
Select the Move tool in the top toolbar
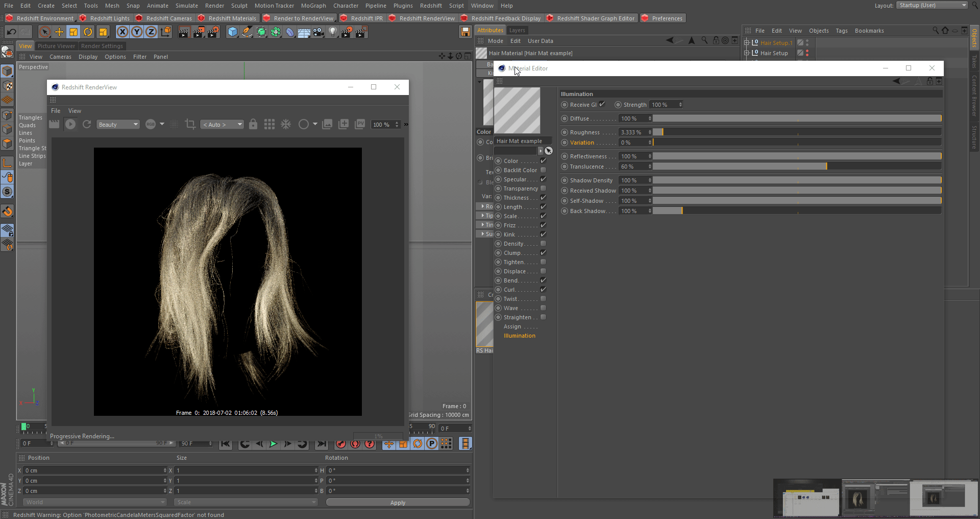pyautogui.click(x=59, y=32)
